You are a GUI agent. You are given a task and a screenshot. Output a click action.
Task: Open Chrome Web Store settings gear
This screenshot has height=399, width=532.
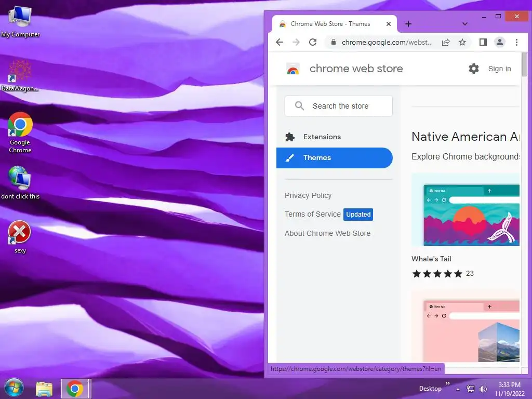point(474,69)
